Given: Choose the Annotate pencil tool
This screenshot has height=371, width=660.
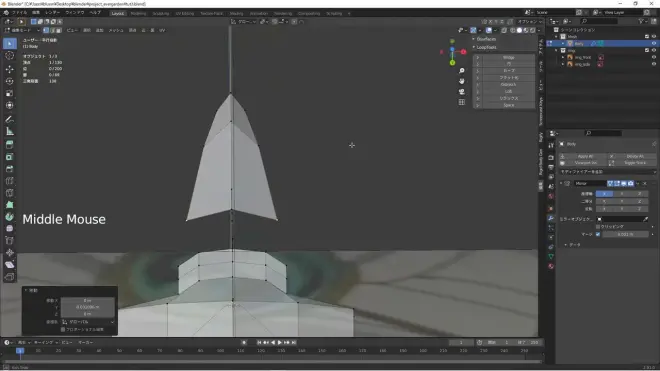Looking at the screenshot, I should pos(10,119).
